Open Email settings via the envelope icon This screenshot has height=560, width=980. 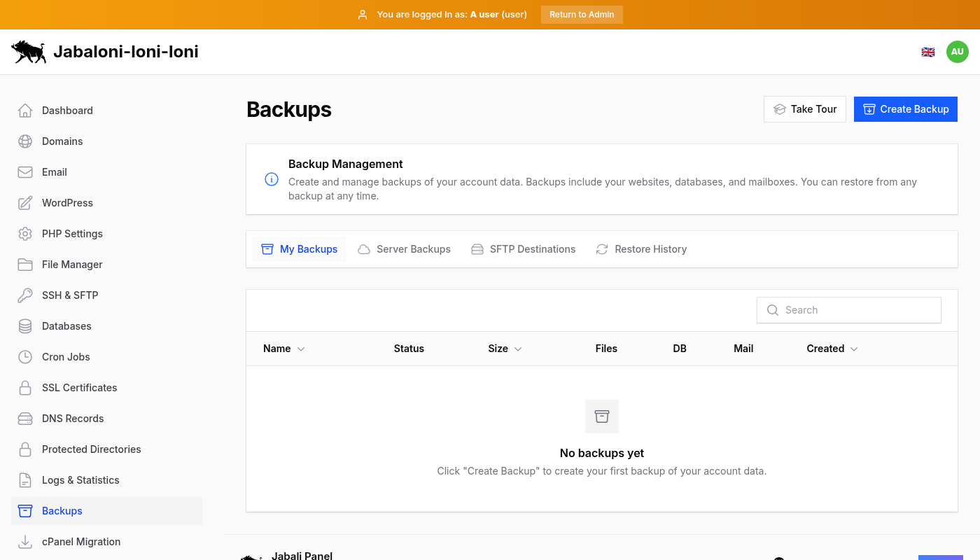tap(25, 171)
